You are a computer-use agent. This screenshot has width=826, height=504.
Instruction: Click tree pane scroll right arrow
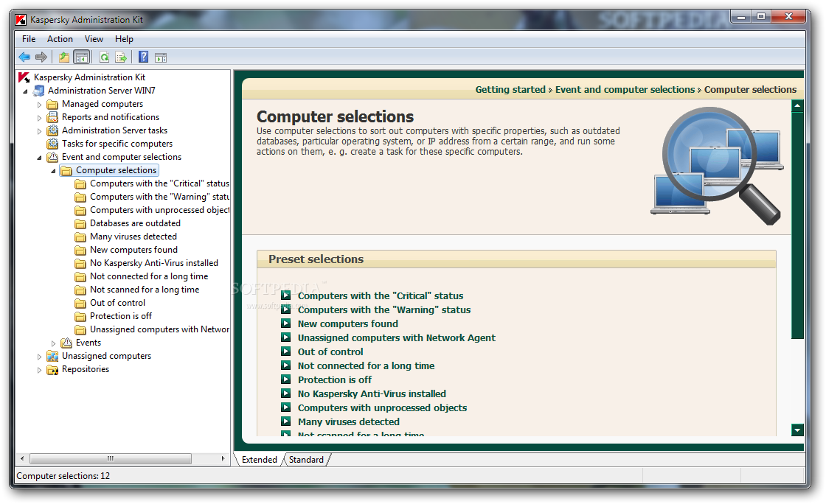coord(223,459)
